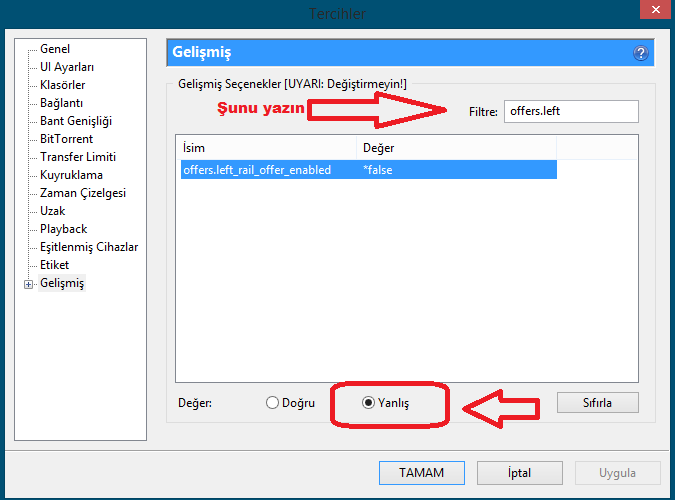Image resolution: width=675 pixels, height=500 pixels.
Task: Open UI Ayarları settings category
Action: tap(67, 67)
